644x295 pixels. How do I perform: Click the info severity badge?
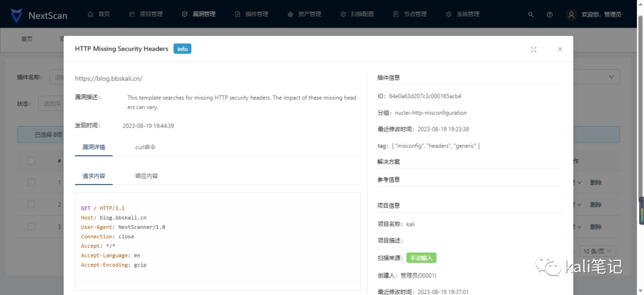[x=182, y=48]
